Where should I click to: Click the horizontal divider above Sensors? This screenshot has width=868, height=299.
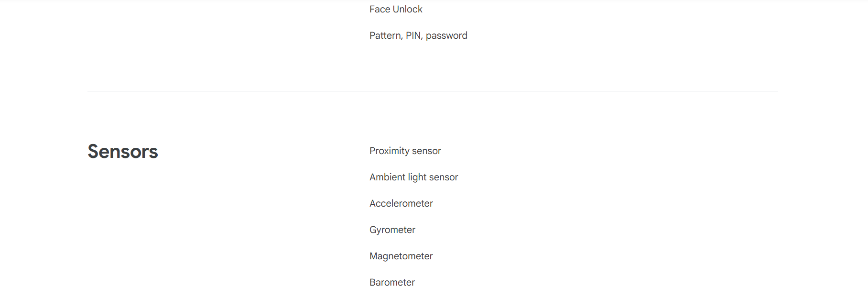433,91
